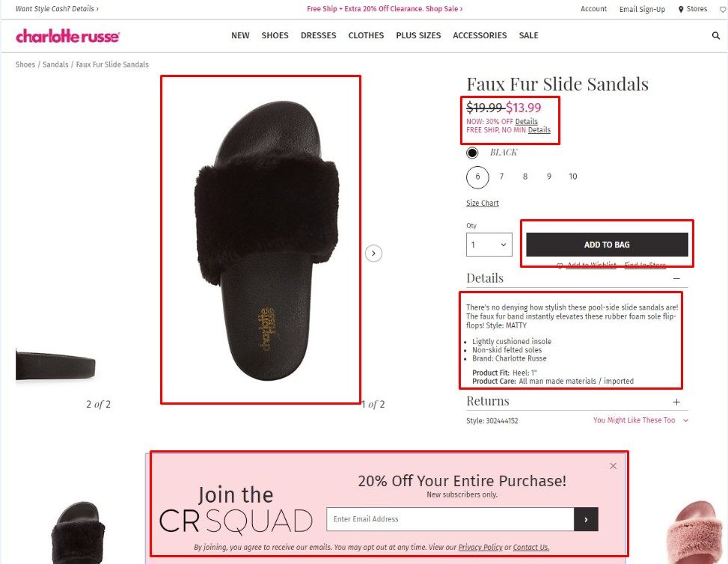Image resolution: width=728 pixels, height=564 pixels.
Task: Open the Sandals breadcrumb link
Action: [x=55, y=64]
